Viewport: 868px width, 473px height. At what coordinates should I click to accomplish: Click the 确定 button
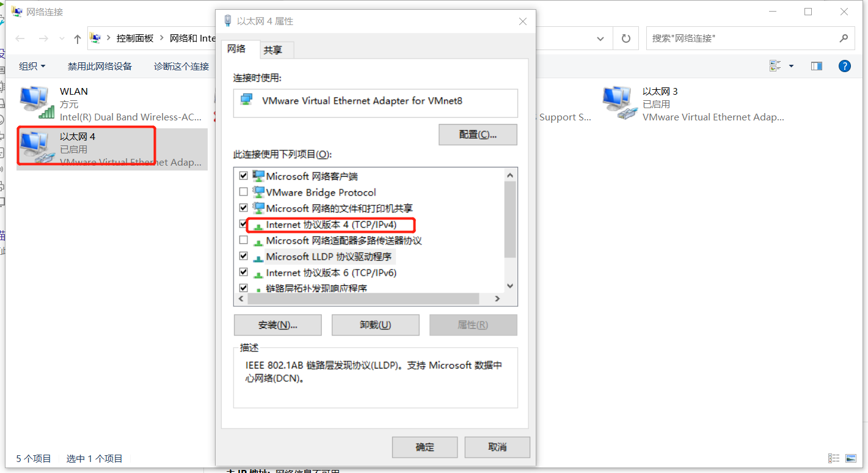click(425, 447)
